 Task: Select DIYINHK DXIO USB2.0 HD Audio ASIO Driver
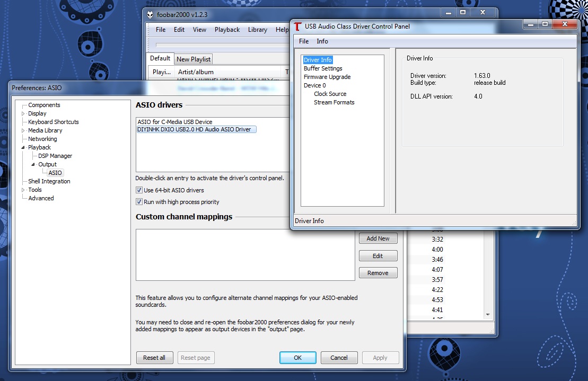196,129
